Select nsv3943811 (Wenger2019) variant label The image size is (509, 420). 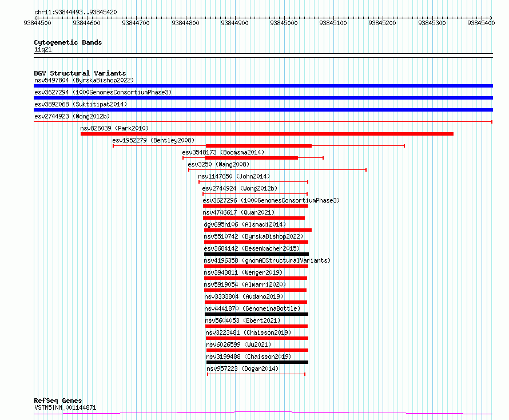point(243,272)
